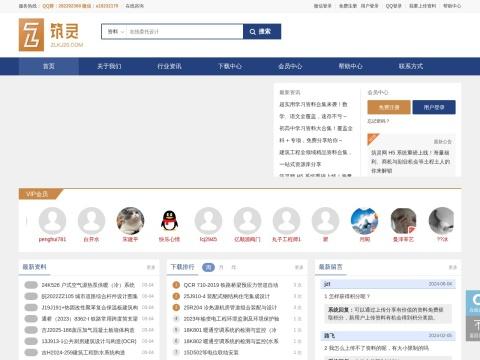
Task: Click 帮助中心 in top bar
Action: pos(452,6)
